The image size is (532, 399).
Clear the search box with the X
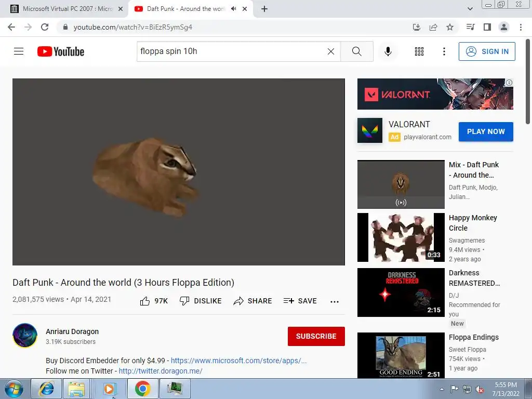331,51
